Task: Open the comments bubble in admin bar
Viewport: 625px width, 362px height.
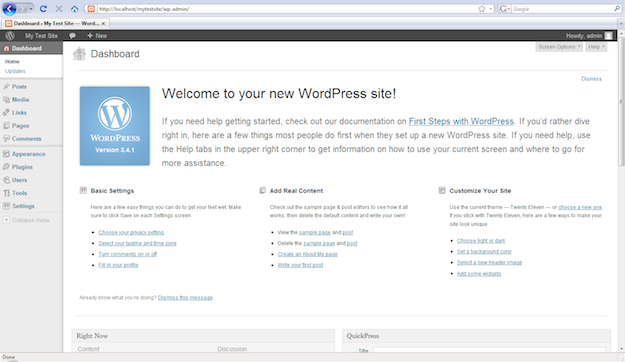Action: 72,36
